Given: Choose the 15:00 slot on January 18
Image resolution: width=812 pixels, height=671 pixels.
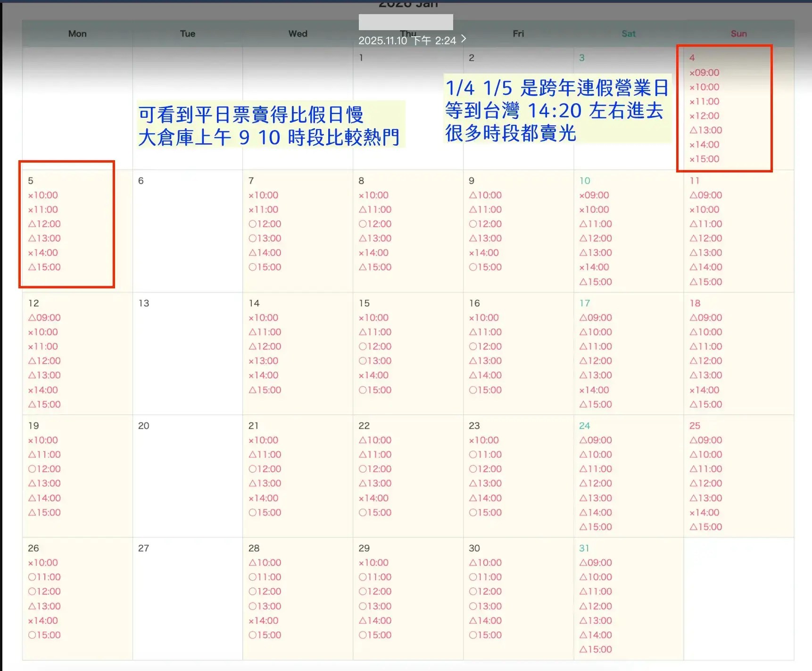Looking at the screenshot, I should pyautogui.click(x=706, y=404).
